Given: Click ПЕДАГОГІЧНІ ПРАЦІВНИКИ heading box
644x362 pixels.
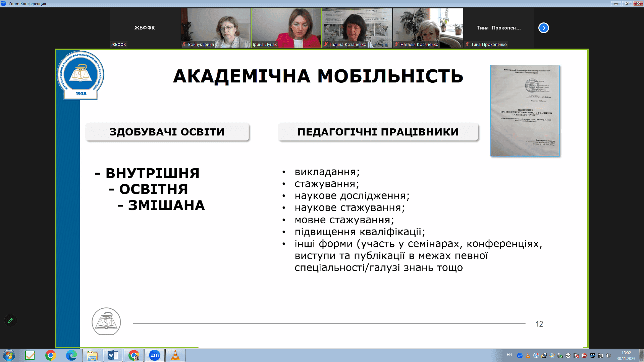Looking at the screenshot, I should (x=378, y=132).
